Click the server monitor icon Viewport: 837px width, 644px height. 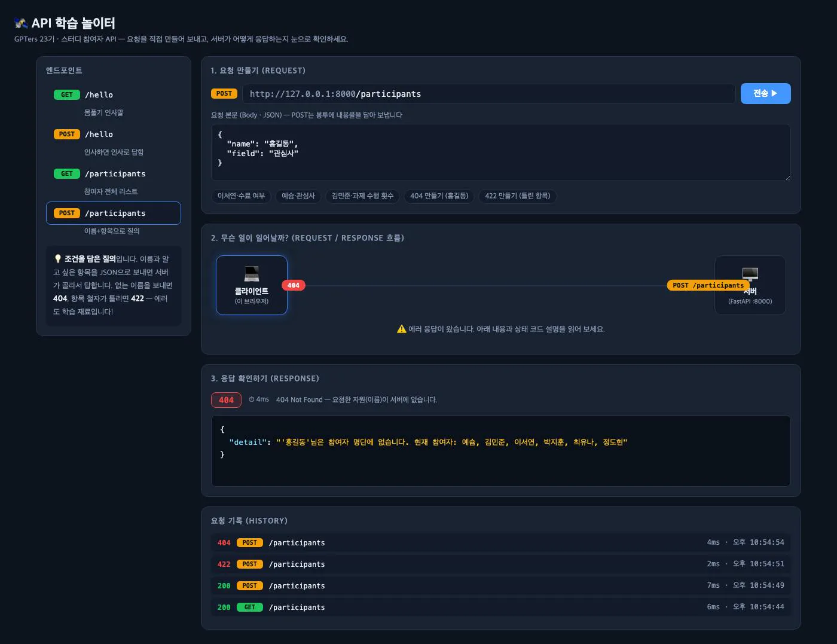pyautogui.click(x=750, y=274)
